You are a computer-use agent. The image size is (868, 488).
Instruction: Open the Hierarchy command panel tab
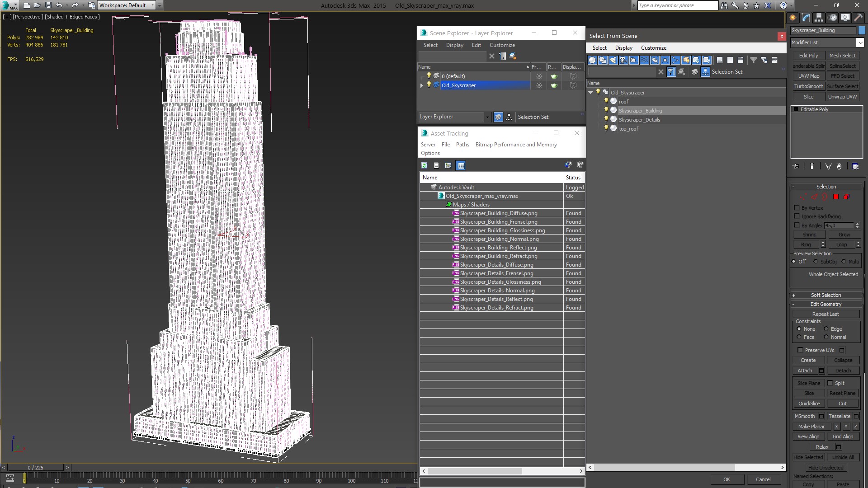[819, 18]
